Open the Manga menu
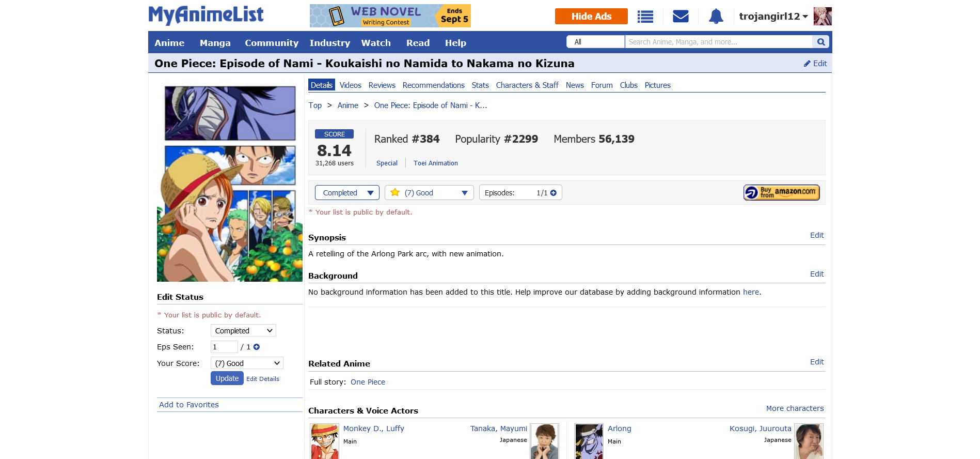 point(215,43)
